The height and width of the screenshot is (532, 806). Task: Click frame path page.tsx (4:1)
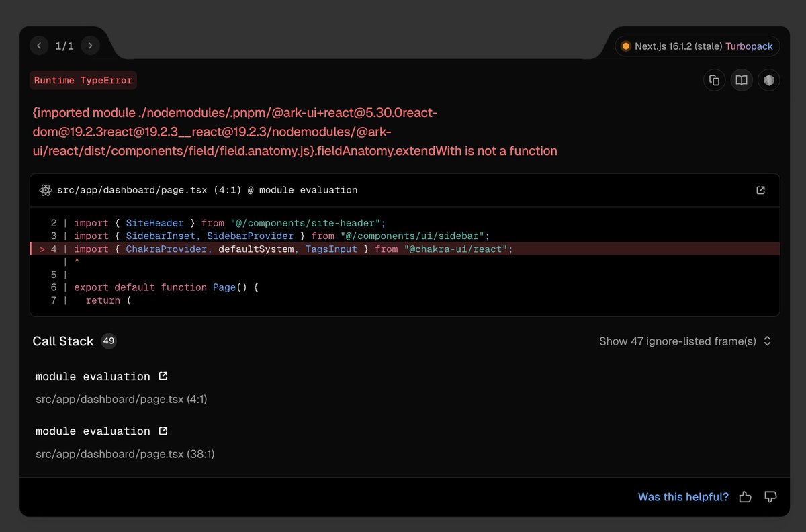pos(122,399)
